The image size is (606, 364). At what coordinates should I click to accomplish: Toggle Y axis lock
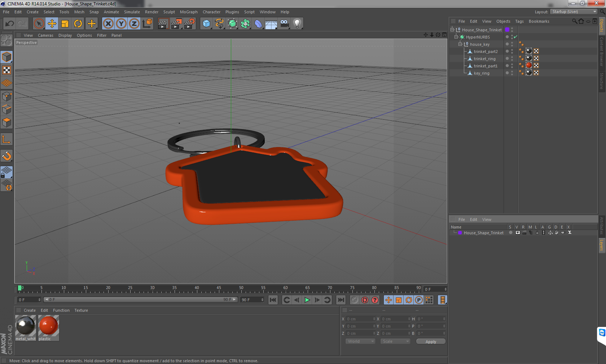(121, 24)
